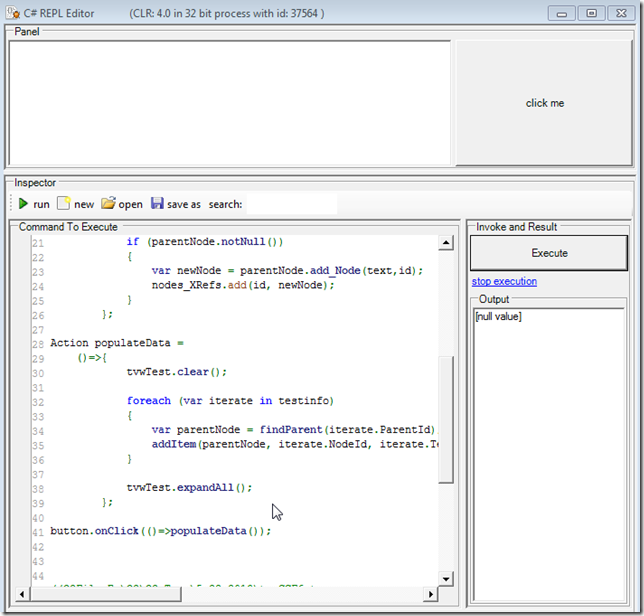Click the 'foreach' keyword on line 32
This screenshot has height=616, width=644.
tap(149, 400)
